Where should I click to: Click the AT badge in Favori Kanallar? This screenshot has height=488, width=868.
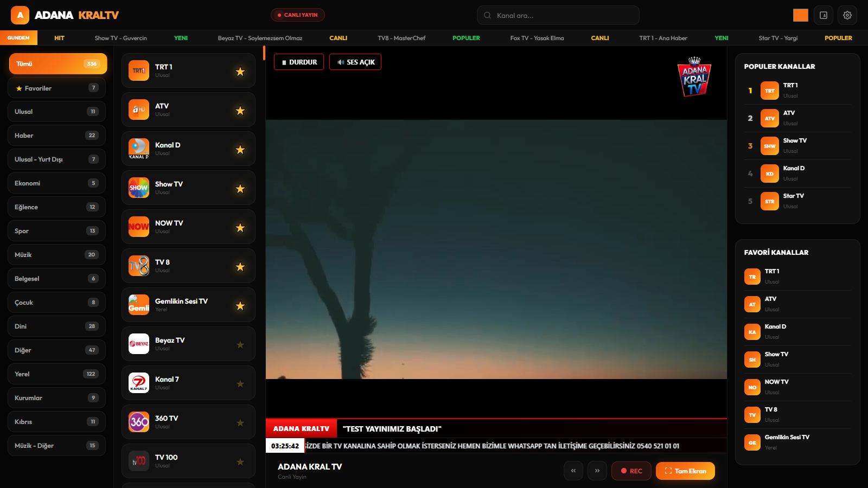[x=752, y=304]
